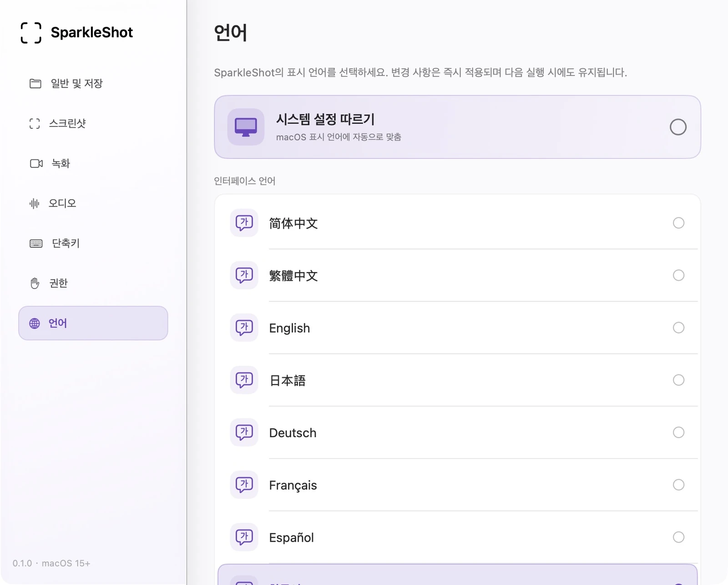Click the language bubble icon beside 简体中文
This screenshot has width=728, height=585.
pos(244,223)
